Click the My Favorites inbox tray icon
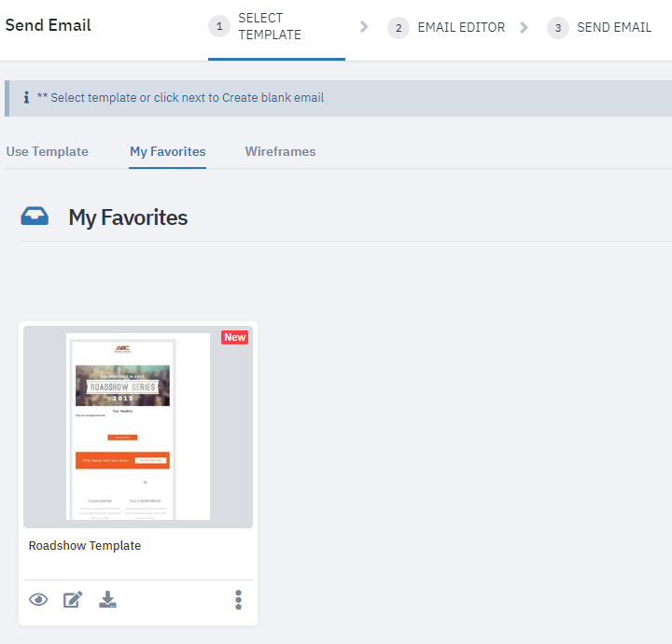This screenshot has height=644, width=672. 35,217
